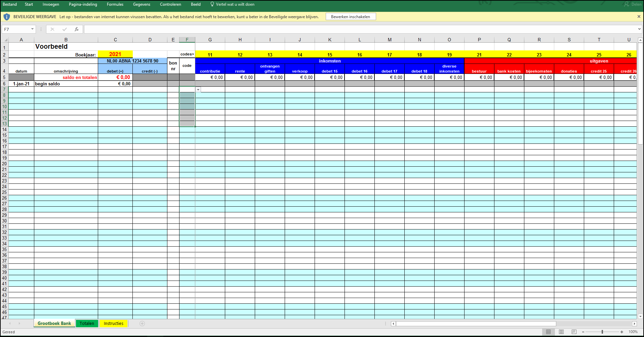Click the 1-jan-21 date cell
The image size is (644, 337).
click(x=21, y=84)
